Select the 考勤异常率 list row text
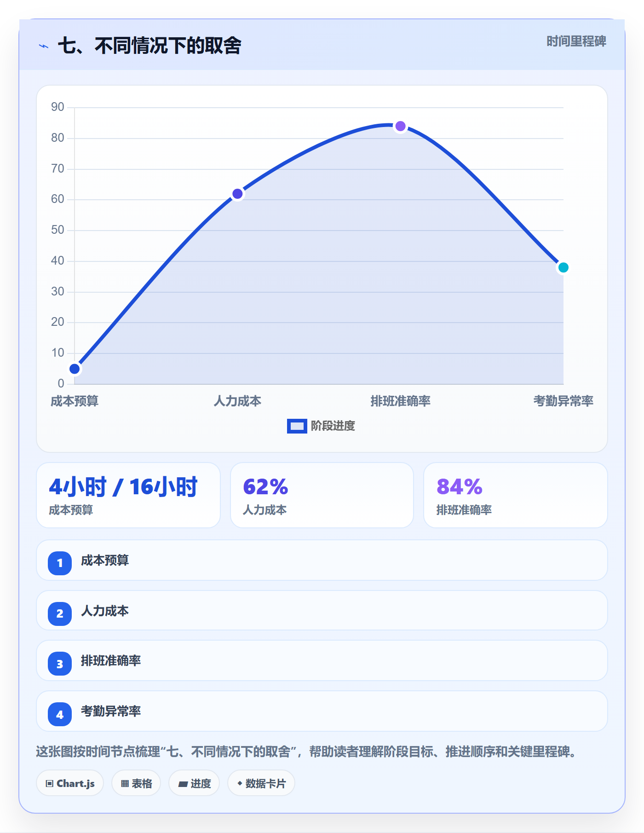 click(111, 712)
